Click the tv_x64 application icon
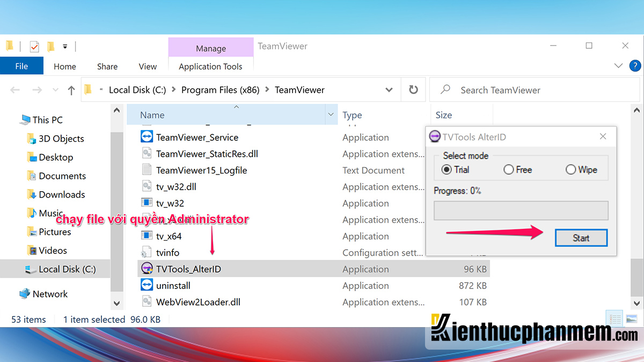 147,236
